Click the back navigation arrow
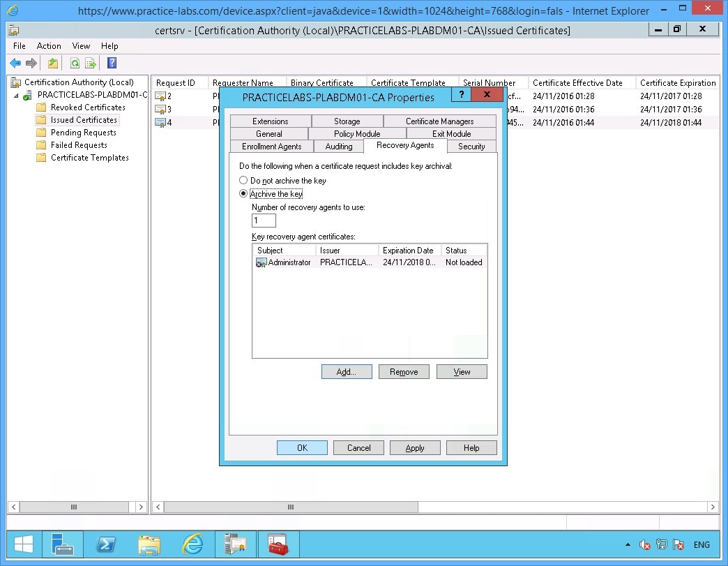Image resolution: width=728 pixels, height=566 pixels. coord(15,63)
